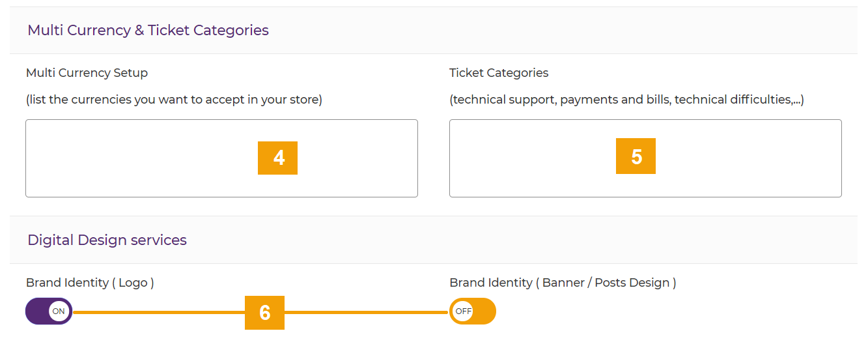This screenshot has width=868, height=346.
Task: Click the orange number 4 marker
Action: pos(277,158)
